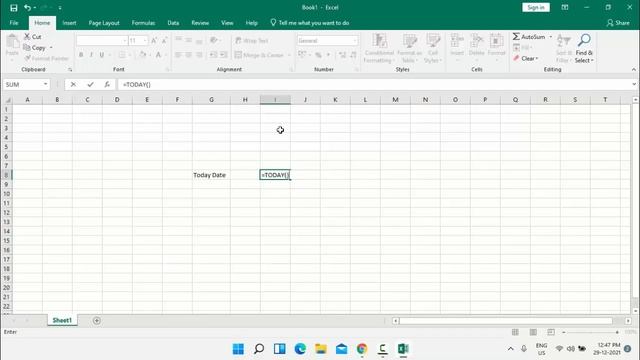Click Select All corner triangle
Image resolution: width=640 pixels, height=360 pixels.
coord(7,100)
